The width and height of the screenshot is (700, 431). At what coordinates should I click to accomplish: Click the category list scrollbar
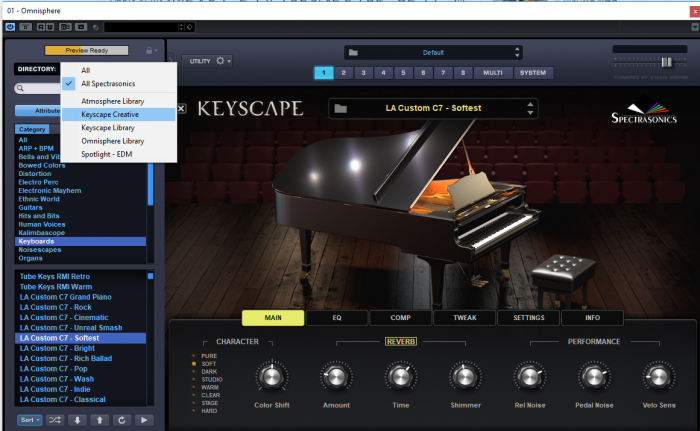150,184
